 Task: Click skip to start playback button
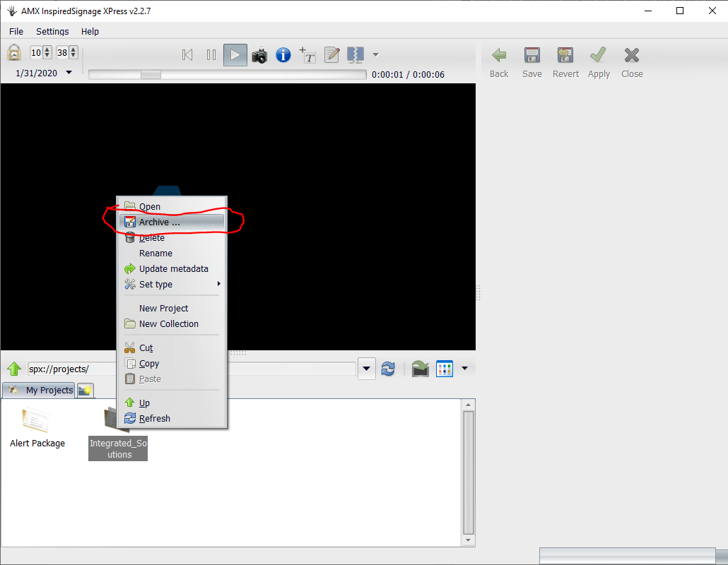click(187, 55)
